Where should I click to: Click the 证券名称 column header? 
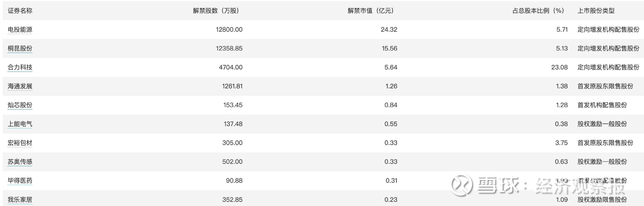(20, 11)
